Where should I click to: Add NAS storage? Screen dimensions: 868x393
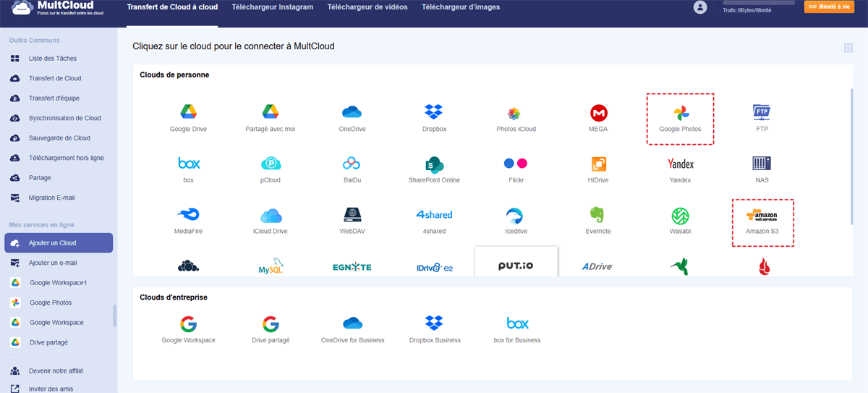click(x=762, y=169)
